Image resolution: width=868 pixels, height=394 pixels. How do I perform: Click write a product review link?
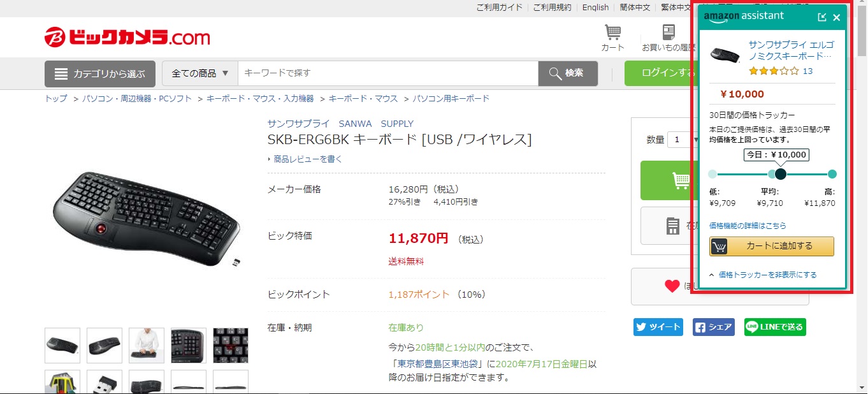[307, 159]
